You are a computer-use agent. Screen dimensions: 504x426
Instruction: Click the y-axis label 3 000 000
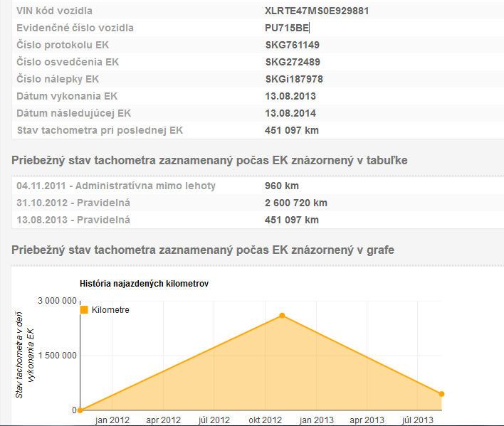coord(57,301)
